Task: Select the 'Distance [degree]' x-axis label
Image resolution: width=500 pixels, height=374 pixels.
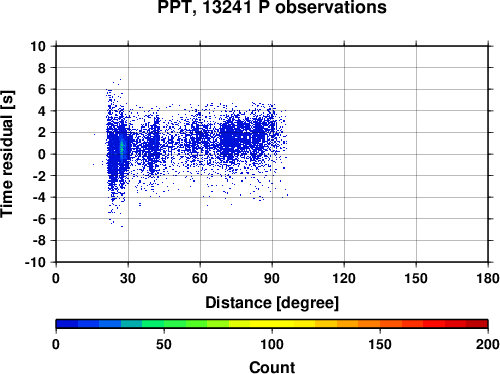Action: click(272, 303)
